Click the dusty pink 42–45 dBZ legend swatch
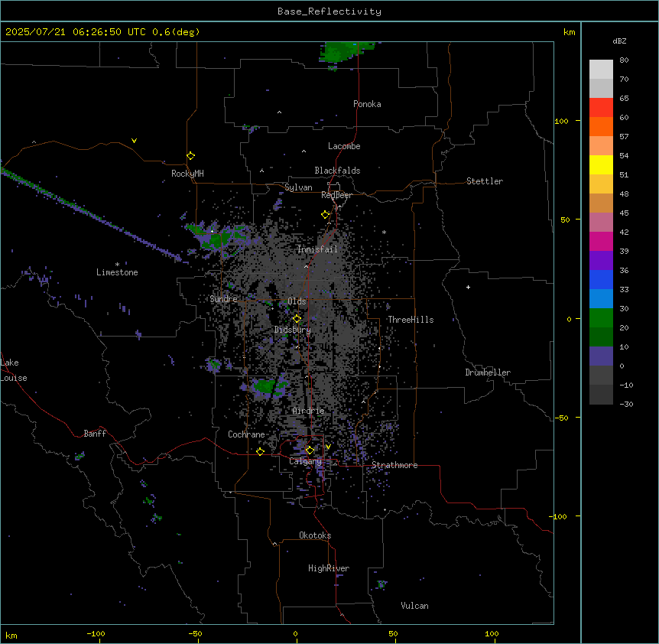 point(601,222)
